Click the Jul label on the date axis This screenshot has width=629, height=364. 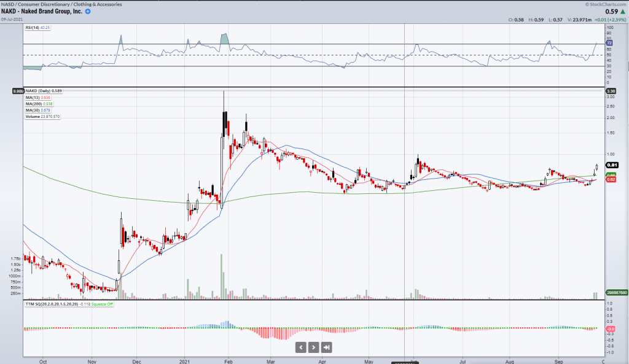pos(463,362)
